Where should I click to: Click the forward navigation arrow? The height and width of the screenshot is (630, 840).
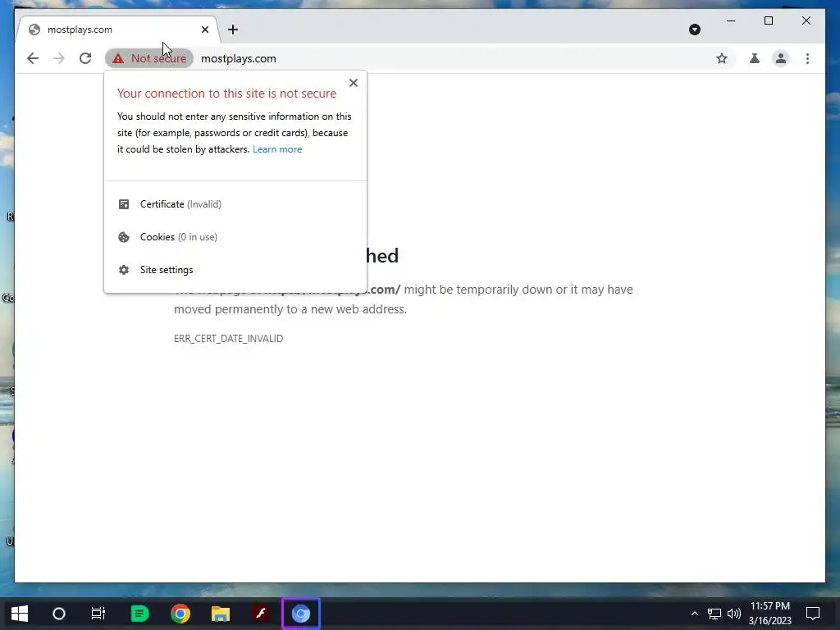click(59, 58)
